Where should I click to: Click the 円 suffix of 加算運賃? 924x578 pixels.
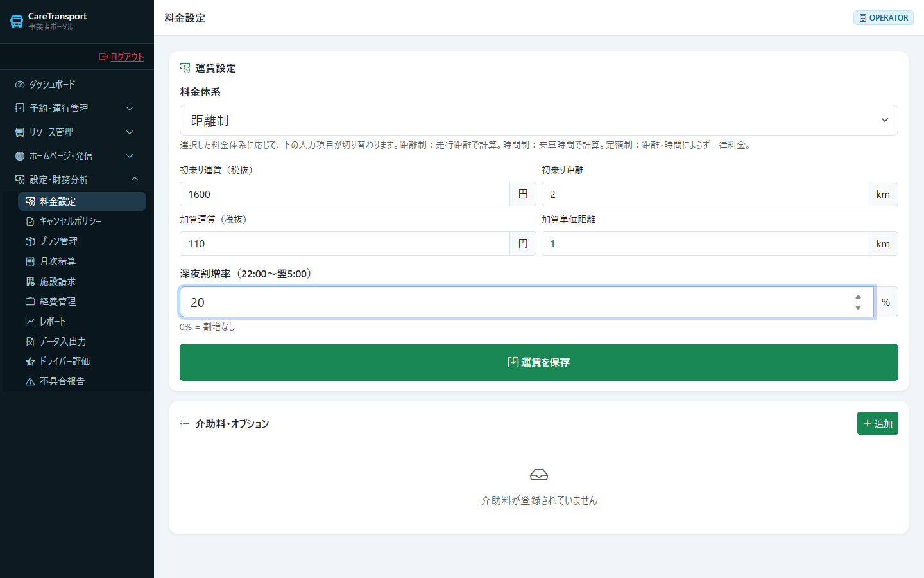[523, 243]
